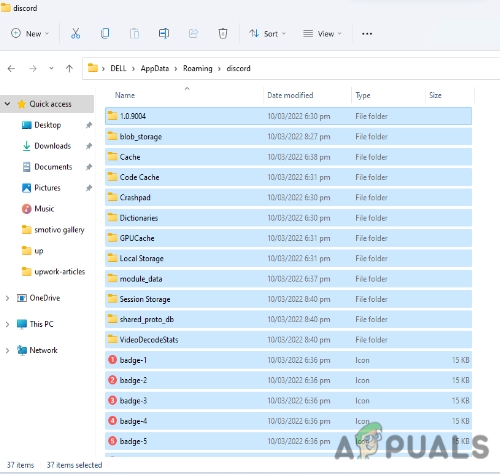This screenshot has width=500, height=474.
Task: Click discord in the address breadcrumb
Action: point(238,68)
